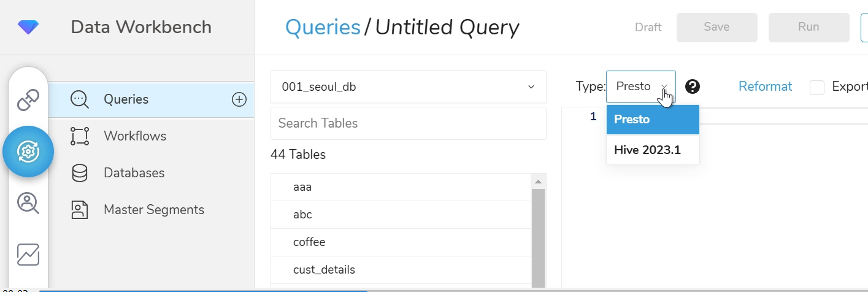Open the Databases navigation item
868x292 pixels.
click(x=134, y=173)
